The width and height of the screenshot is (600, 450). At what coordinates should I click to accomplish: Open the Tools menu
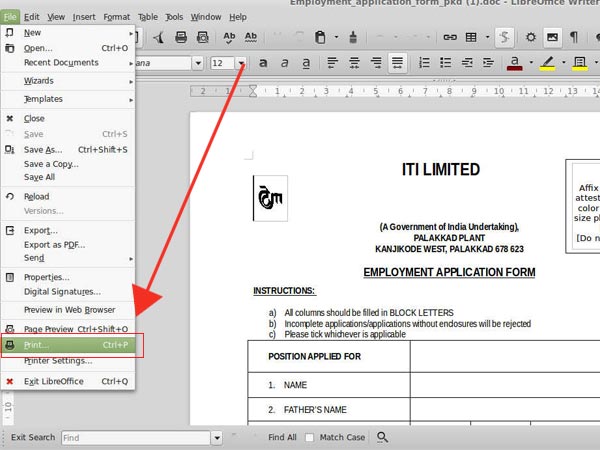click(174, 17)
